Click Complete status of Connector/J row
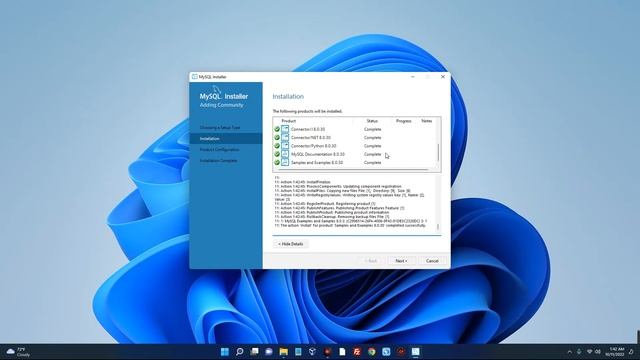Viewport: 640px width, 360px height. point(373,129)
